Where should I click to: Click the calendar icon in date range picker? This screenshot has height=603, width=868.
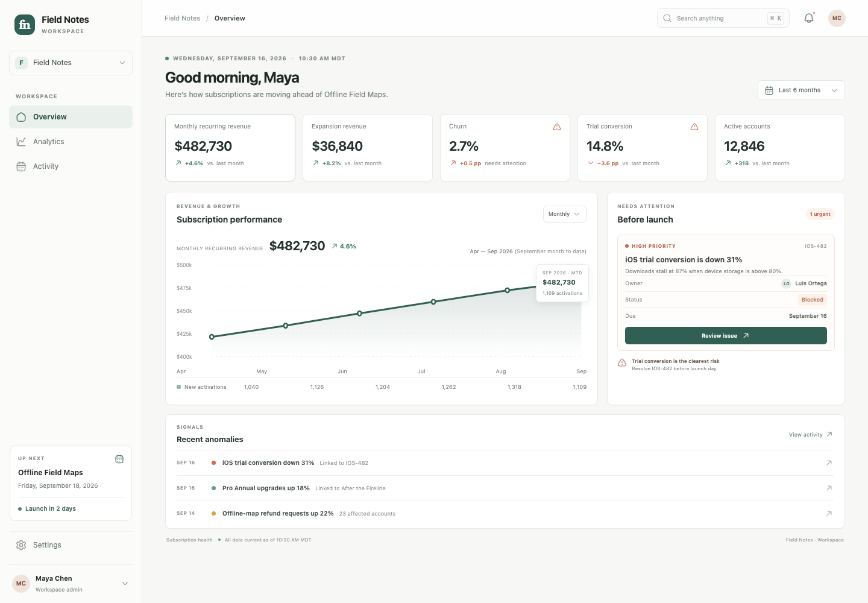click(x=769, y=90)
